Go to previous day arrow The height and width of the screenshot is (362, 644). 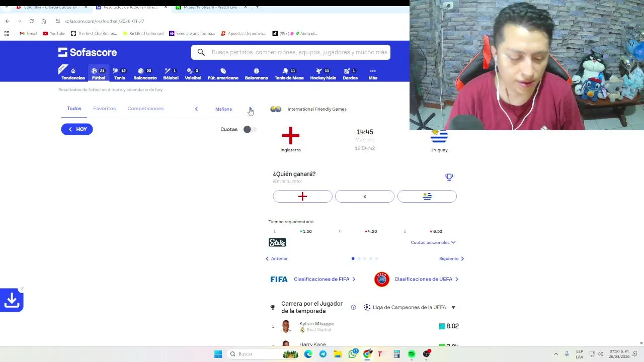point(196,109)
